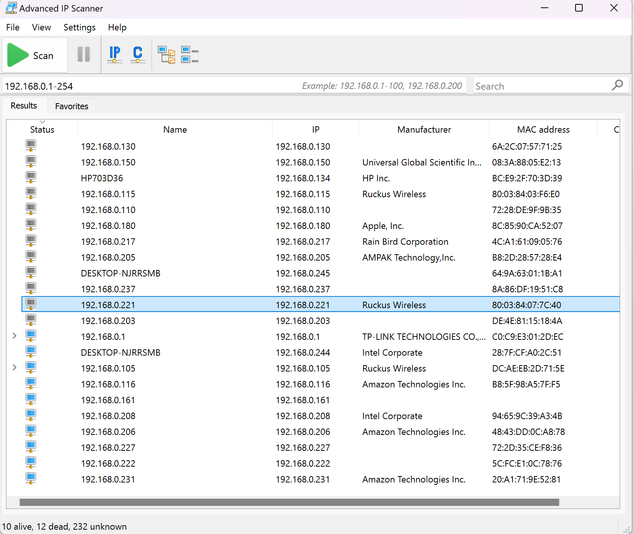The image size is (634, 534).
Task: Click the Pause scan icon
Action: pyautogui.click(x=84, y=55)
